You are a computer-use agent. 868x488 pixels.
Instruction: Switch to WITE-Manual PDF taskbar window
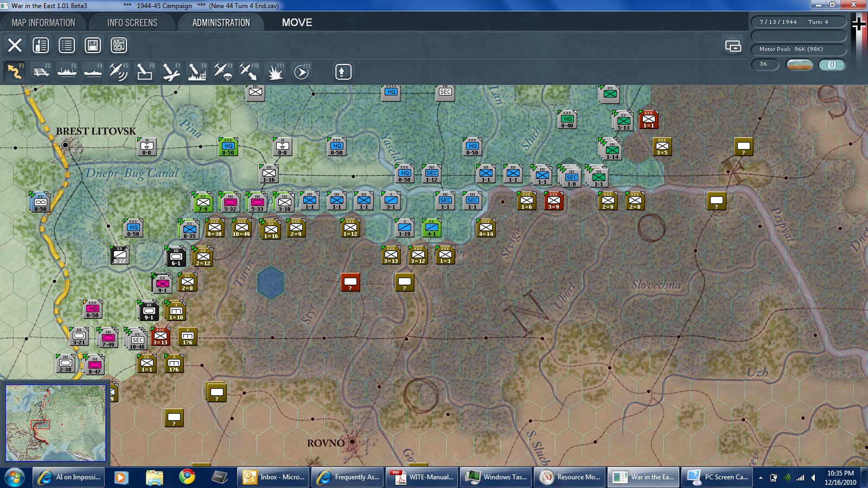(x=422, y=477)
